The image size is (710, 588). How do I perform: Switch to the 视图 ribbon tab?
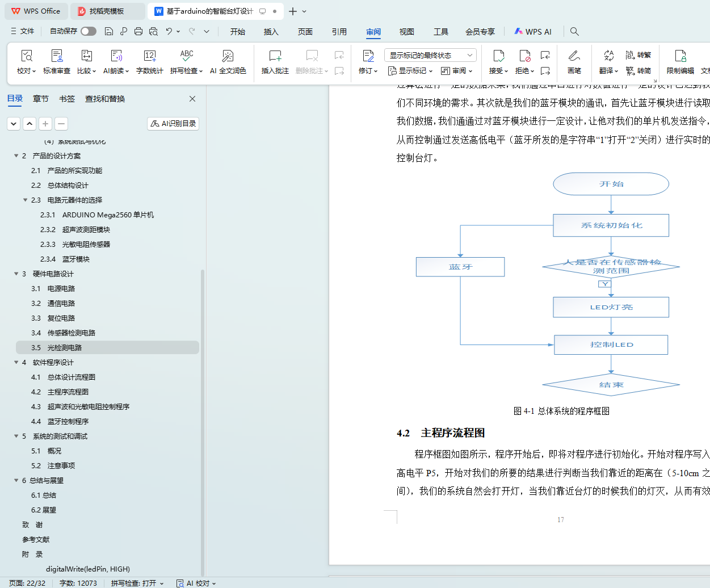point(406,32)
